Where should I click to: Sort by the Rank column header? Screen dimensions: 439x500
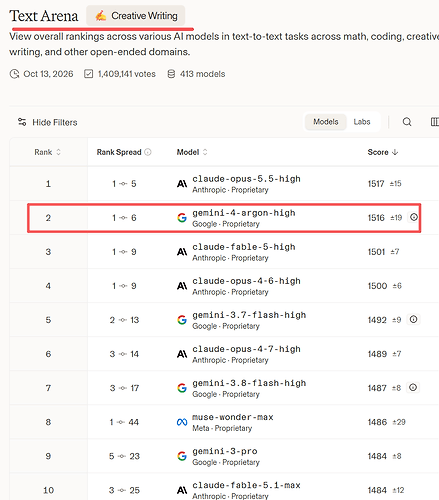(48, 152)
